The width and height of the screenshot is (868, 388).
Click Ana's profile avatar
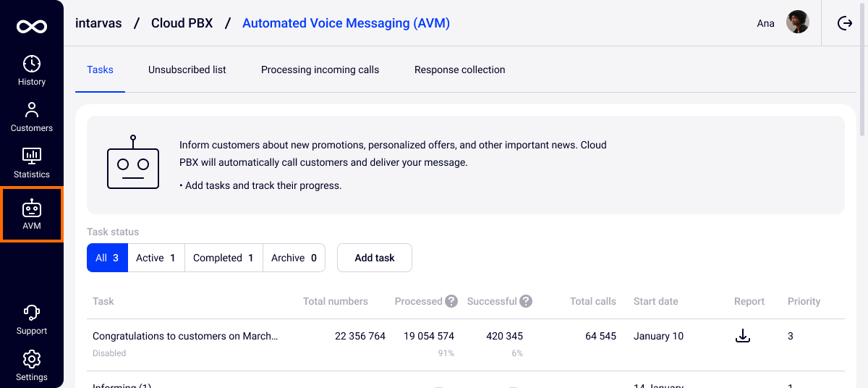pos(797,22)
